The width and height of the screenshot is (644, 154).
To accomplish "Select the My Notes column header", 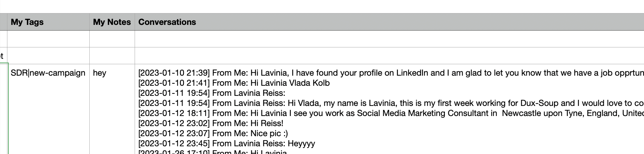I will click(112, 22).
